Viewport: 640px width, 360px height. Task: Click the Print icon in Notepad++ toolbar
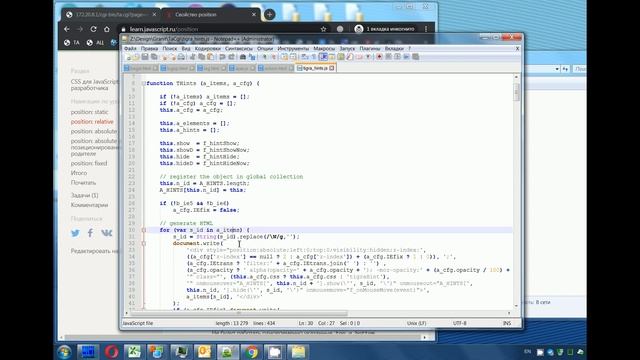181,57
